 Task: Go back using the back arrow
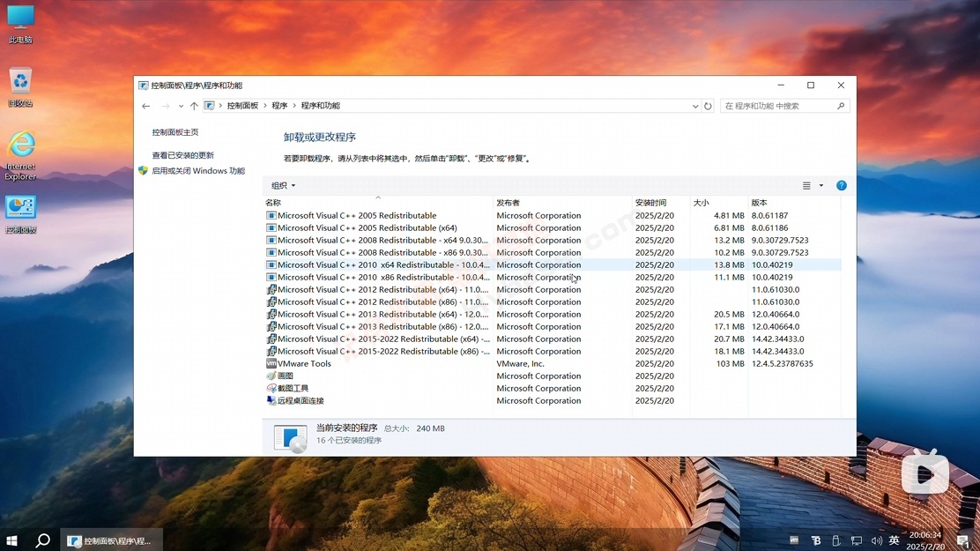pyautogui.click(x=145, y=106)
